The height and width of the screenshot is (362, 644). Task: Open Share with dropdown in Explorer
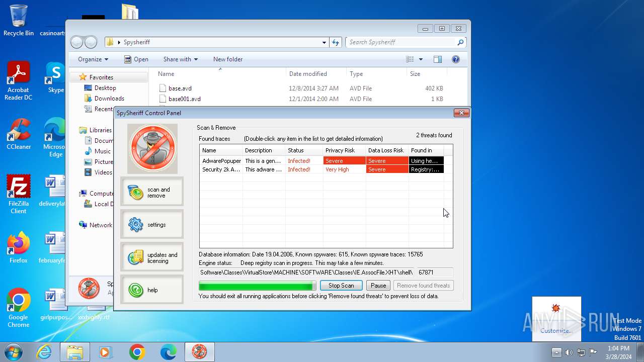(180, 59)
